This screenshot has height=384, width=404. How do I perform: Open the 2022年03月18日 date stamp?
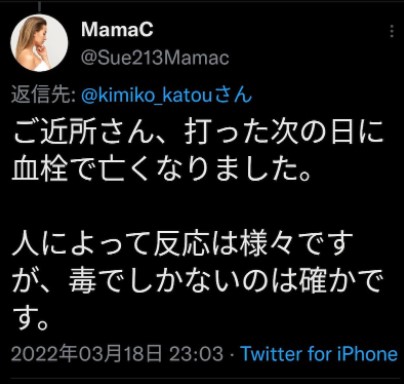(x=87, y=354)
